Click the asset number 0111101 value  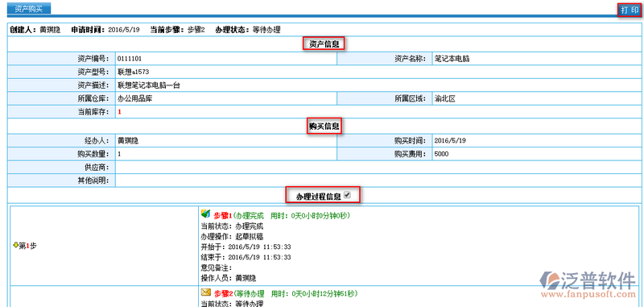tap(130, 59)
